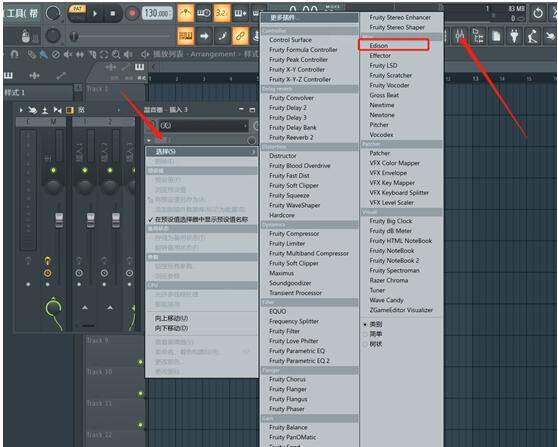558x447 pixels.
Task: Toggle the metronome icon in toolbar
Action: [x=185, y=14]
